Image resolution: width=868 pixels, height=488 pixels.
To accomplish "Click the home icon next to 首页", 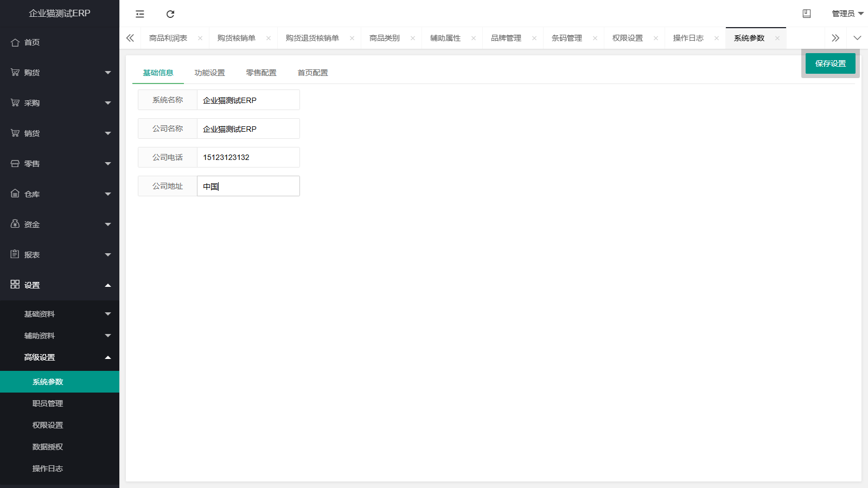I will (15, 42).
